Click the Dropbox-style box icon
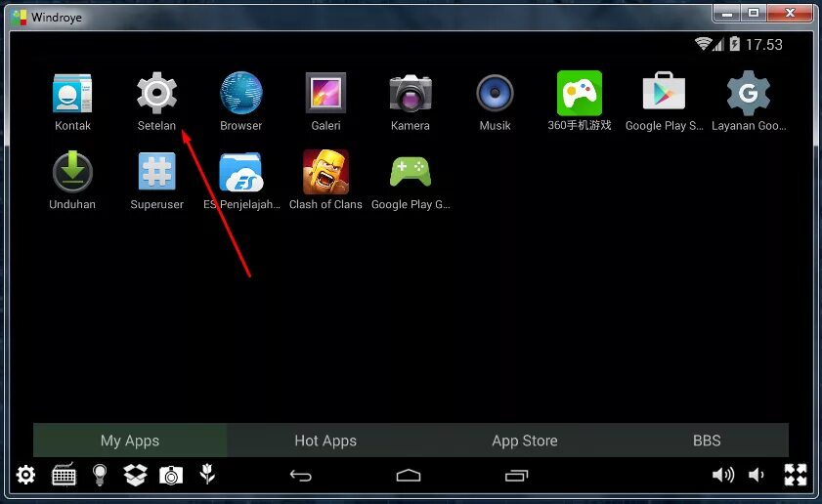This screenshot has height=504, width=822. pos(135,475)
